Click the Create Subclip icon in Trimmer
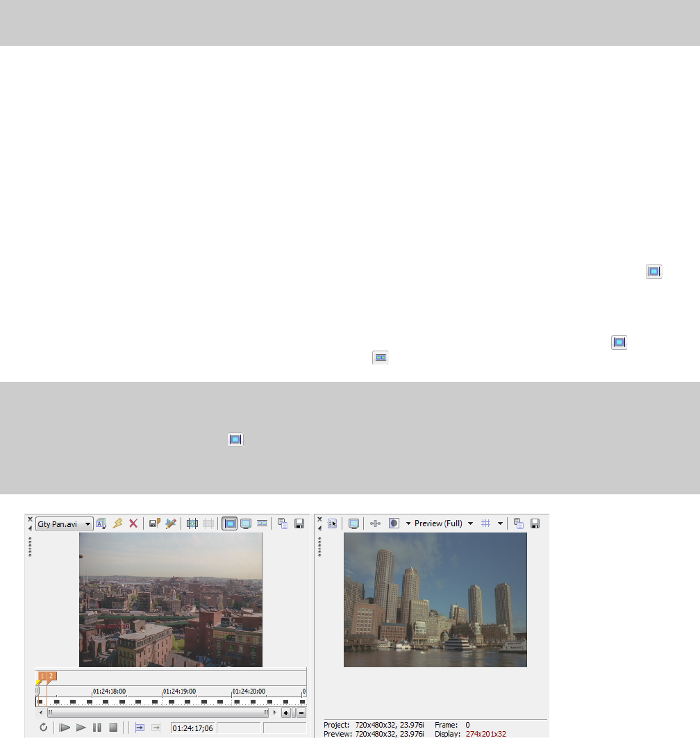 coord(192,523)
